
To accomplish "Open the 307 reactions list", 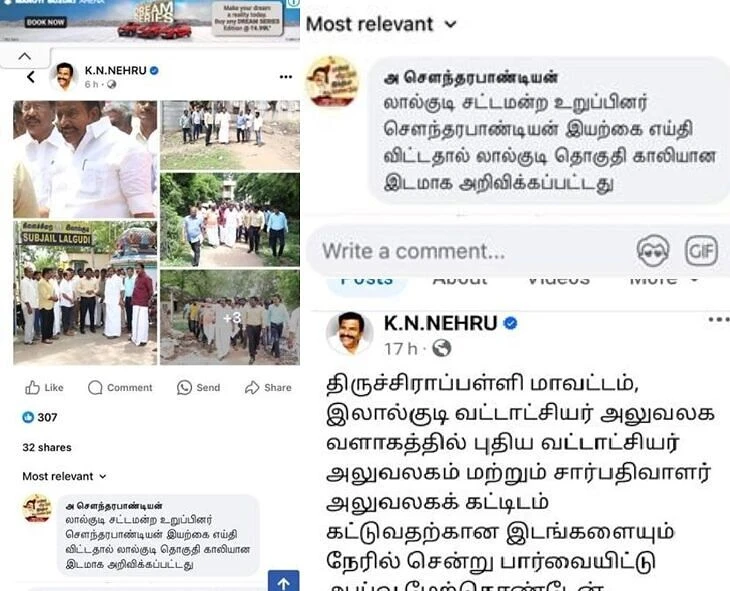I will point(40,417).
